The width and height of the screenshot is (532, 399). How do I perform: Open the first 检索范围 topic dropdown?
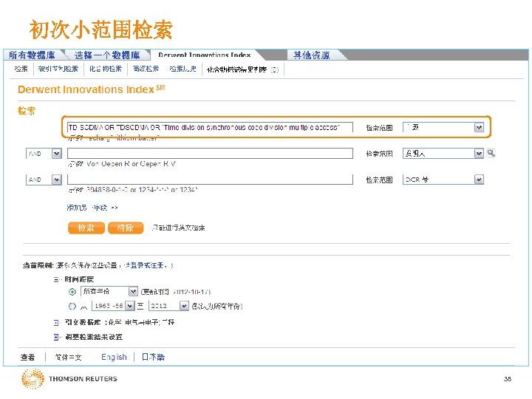443,127
